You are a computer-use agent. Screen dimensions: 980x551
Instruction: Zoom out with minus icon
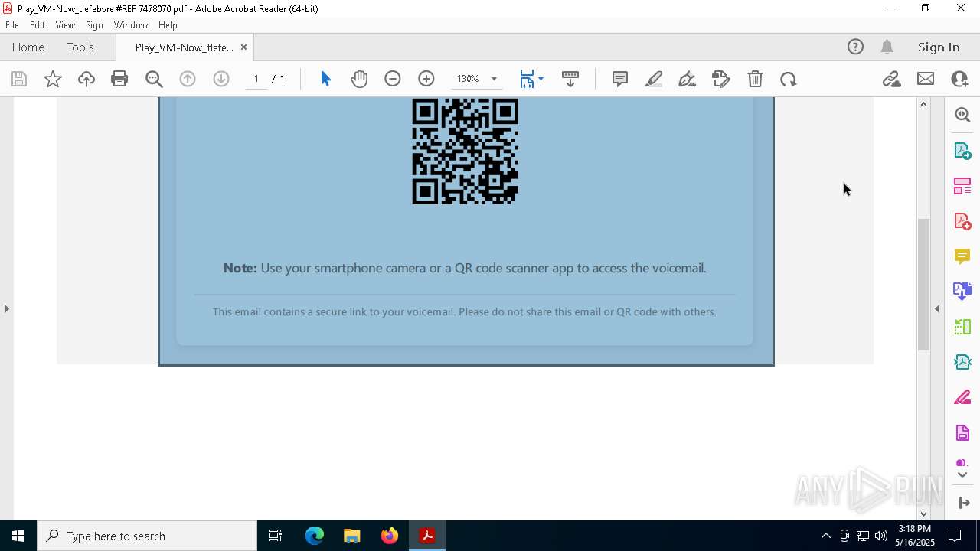(x=393, y=79)
